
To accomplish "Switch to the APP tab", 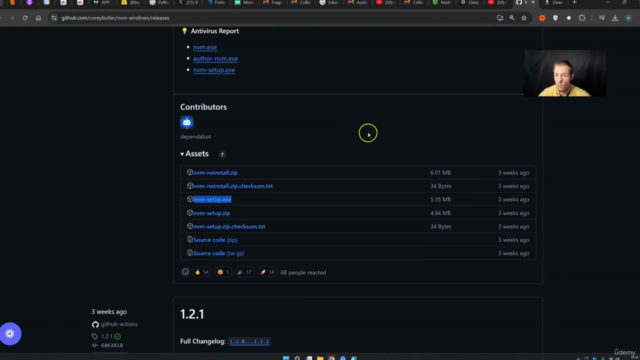I will (x=102, y=2).
